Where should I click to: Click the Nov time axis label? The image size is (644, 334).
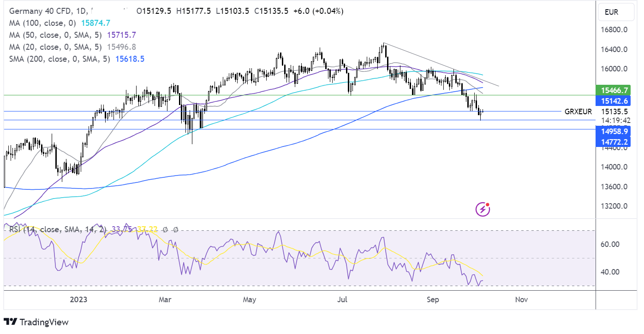coord(521,299)
